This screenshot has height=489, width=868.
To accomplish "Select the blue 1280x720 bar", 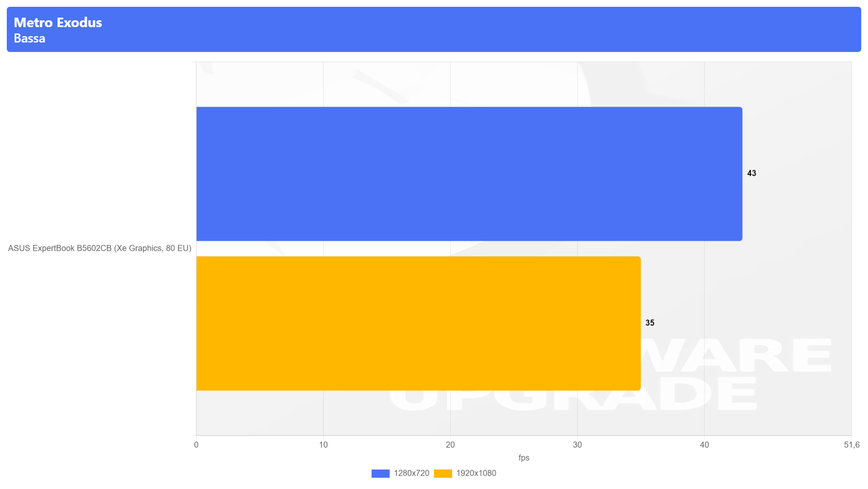I will (x=469, y=174).
